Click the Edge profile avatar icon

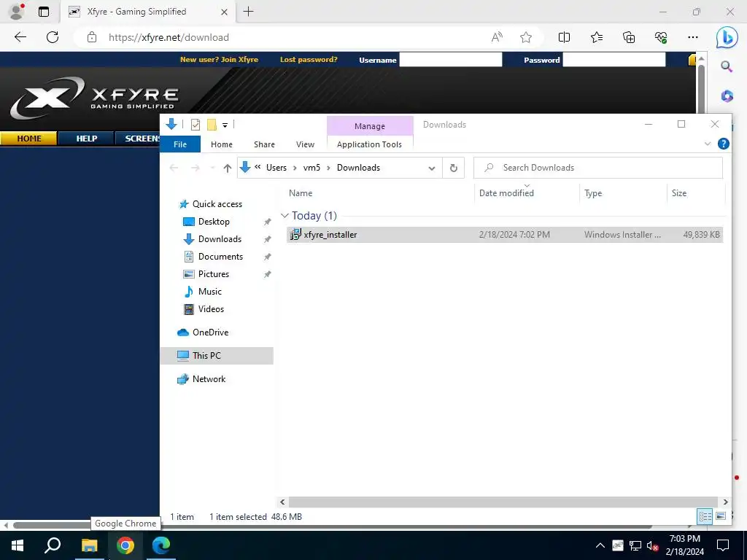click(x=17, y=12)
